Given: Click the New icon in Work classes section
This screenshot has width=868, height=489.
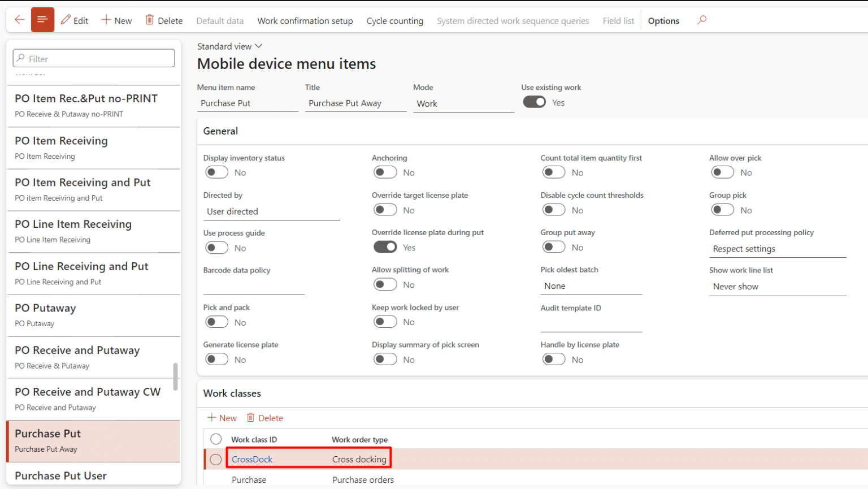Looking at the screenshot, I should 222,418.
